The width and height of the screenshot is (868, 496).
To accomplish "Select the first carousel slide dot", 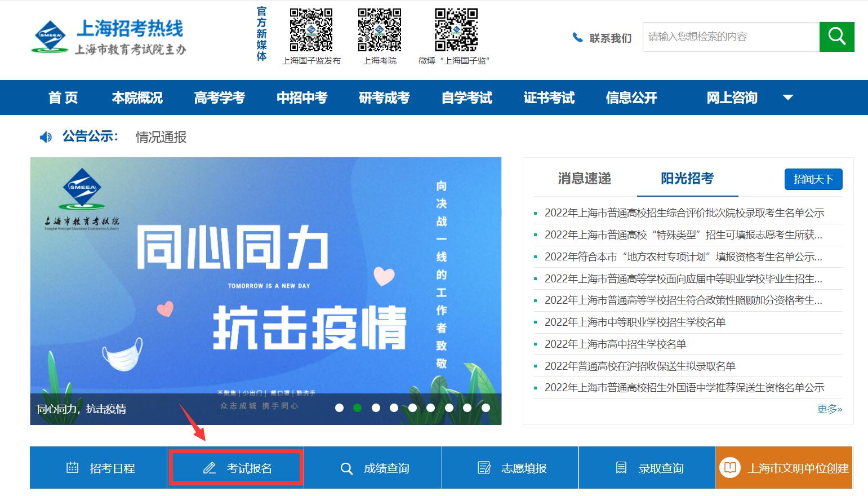I will click(x=339, y=408).
